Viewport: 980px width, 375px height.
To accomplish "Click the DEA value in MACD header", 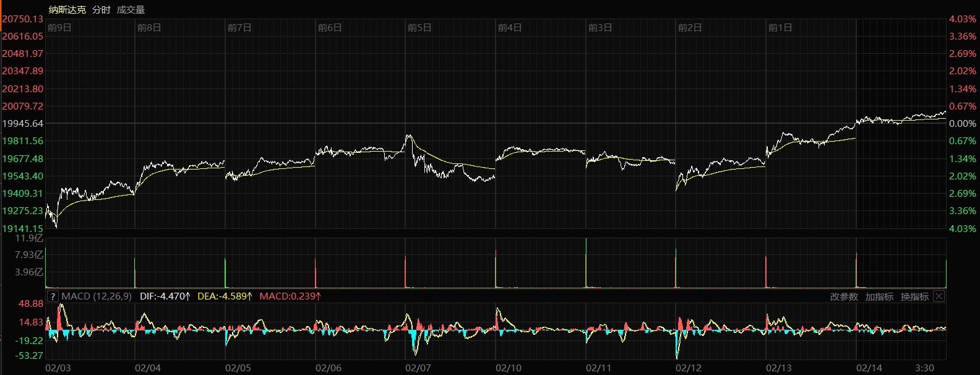I will click(x=225, y=296).
